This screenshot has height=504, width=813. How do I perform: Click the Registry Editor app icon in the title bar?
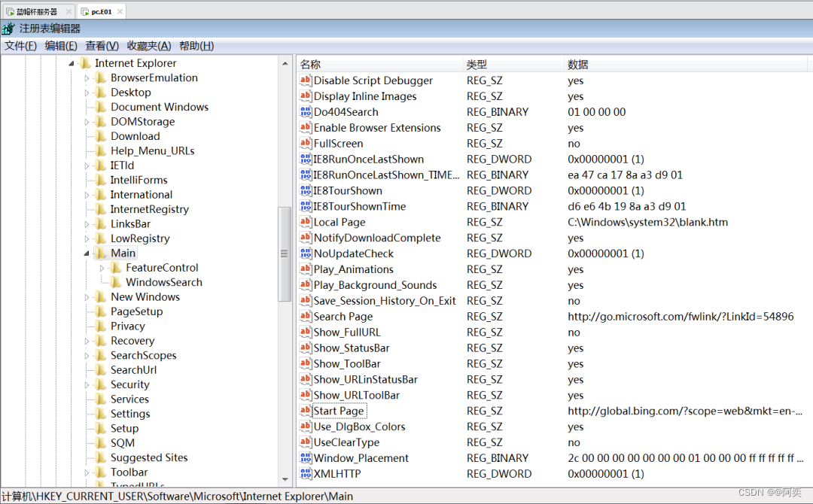point(8,29)
